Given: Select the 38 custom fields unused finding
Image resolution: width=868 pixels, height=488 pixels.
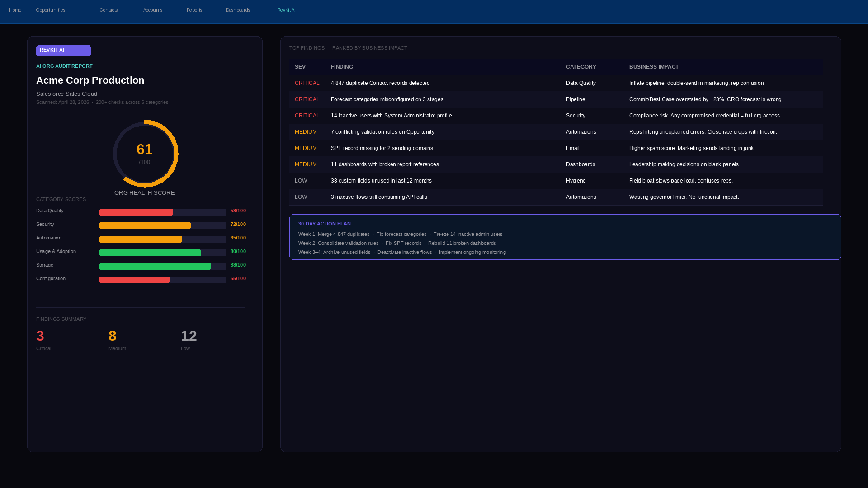Looking at the screenshot, I should point(556,181).
